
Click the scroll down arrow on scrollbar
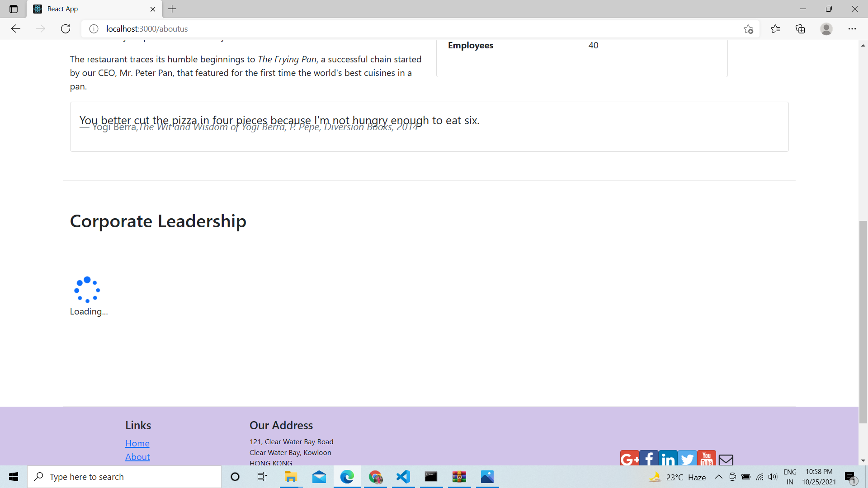click(863, 460)
